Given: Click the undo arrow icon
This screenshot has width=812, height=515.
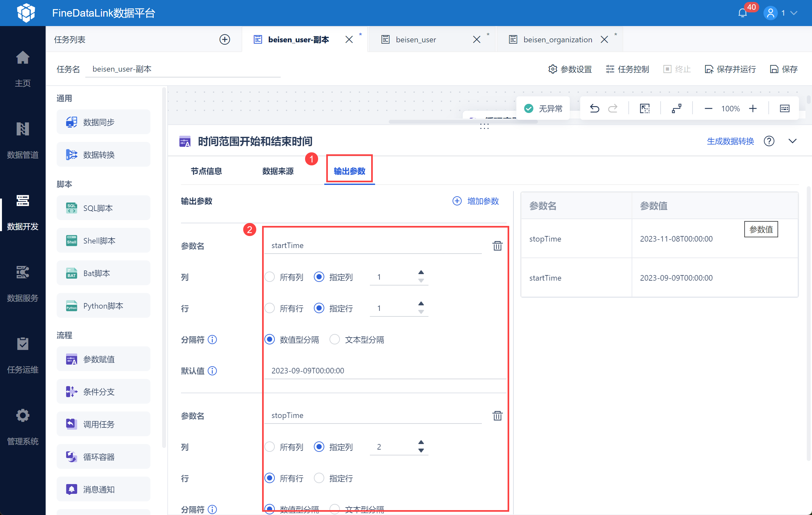Looking at the screenshot, I should (594, 108).
